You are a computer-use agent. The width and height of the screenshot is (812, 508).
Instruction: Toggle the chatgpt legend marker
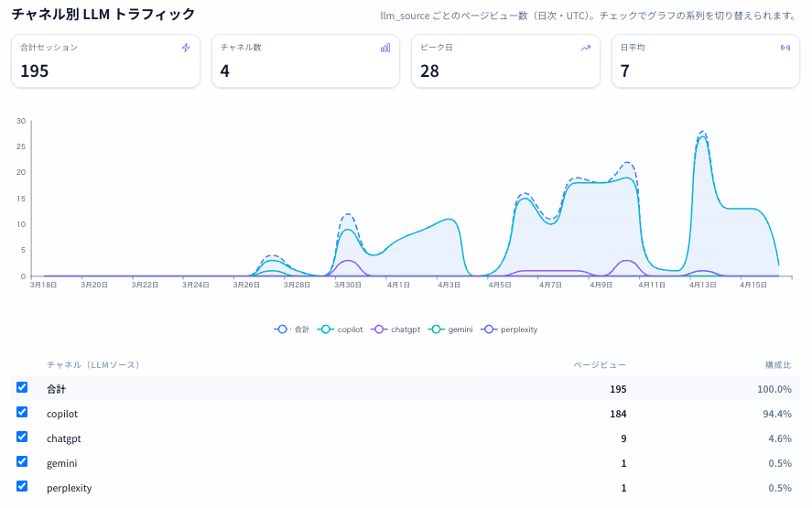[379, 330]
